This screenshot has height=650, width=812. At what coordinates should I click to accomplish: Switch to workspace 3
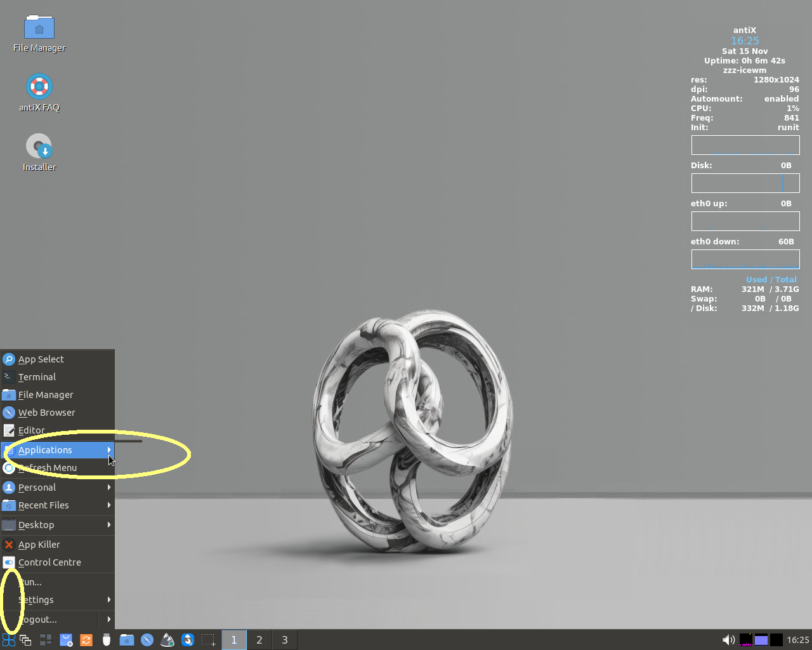coord(284,640)
